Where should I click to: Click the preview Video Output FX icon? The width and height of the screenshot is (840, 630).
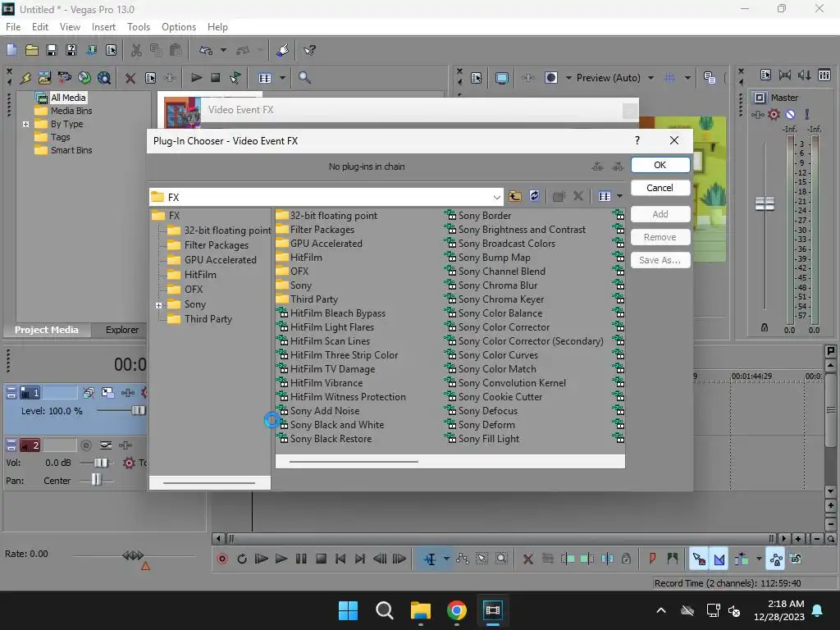coord(528,78)
